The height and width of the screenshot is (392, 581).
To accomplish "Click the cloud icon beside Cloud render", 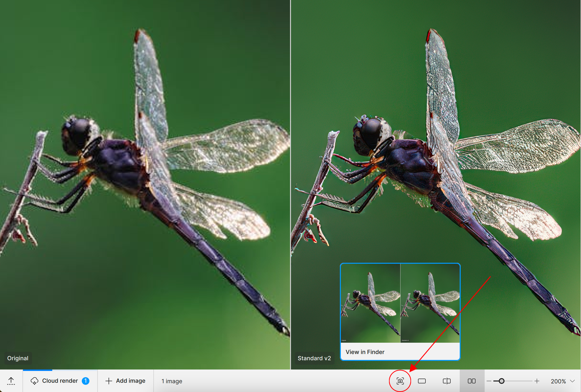I will tap(34, 381).
